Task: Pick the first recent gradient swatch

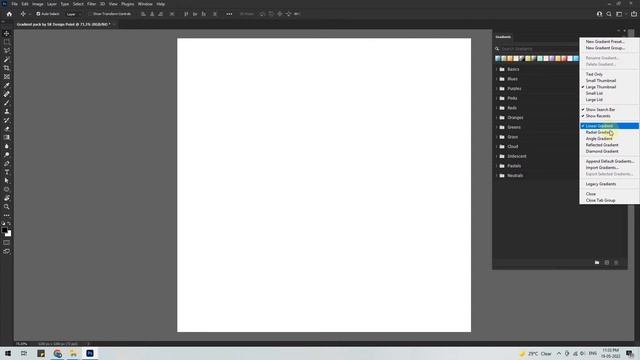Action: [x=498, y=58]
